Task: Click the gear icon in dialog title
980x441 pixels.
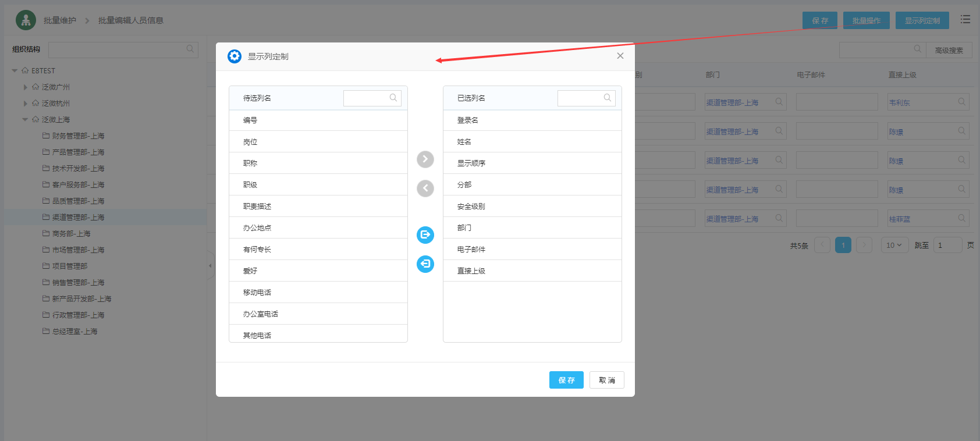Action: [235, 56]
